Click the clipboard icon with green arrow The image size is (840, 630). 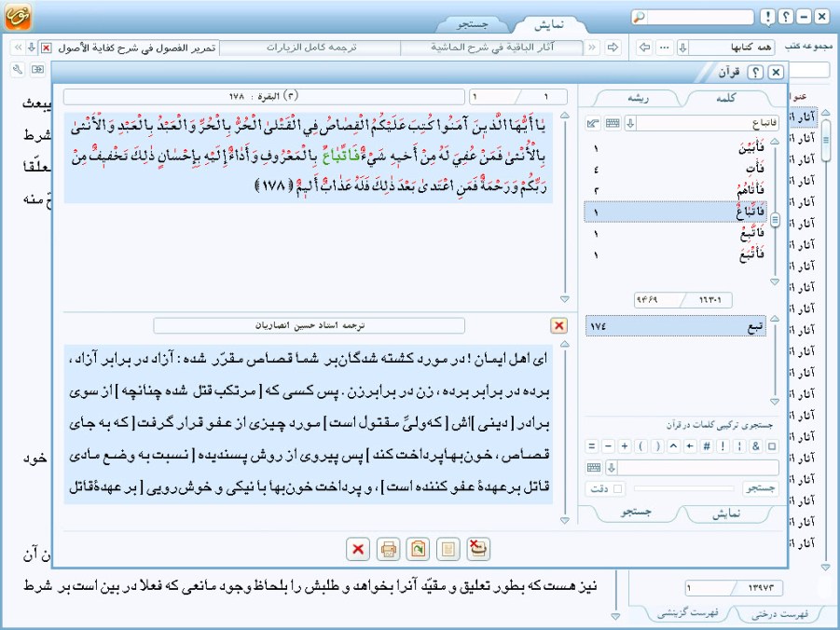click(x=418, y=549)
